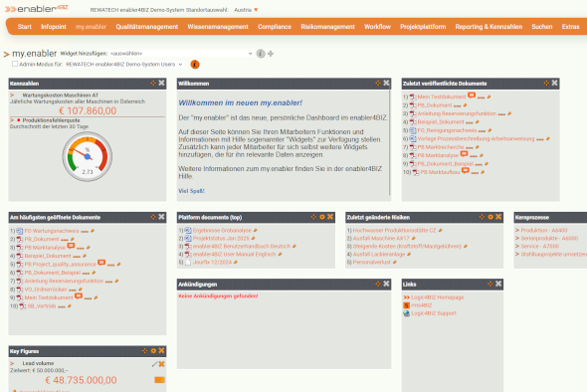Expand the Lead volume key figure
Image resolution: width=587 pixels, height=392 pixels.
click(x=12, y=363)
